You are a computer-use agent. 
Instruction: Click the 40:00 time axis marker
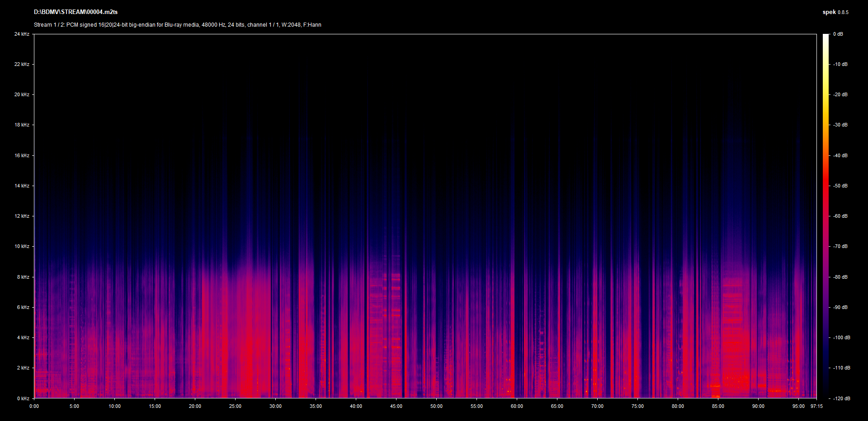pos(356,407)
